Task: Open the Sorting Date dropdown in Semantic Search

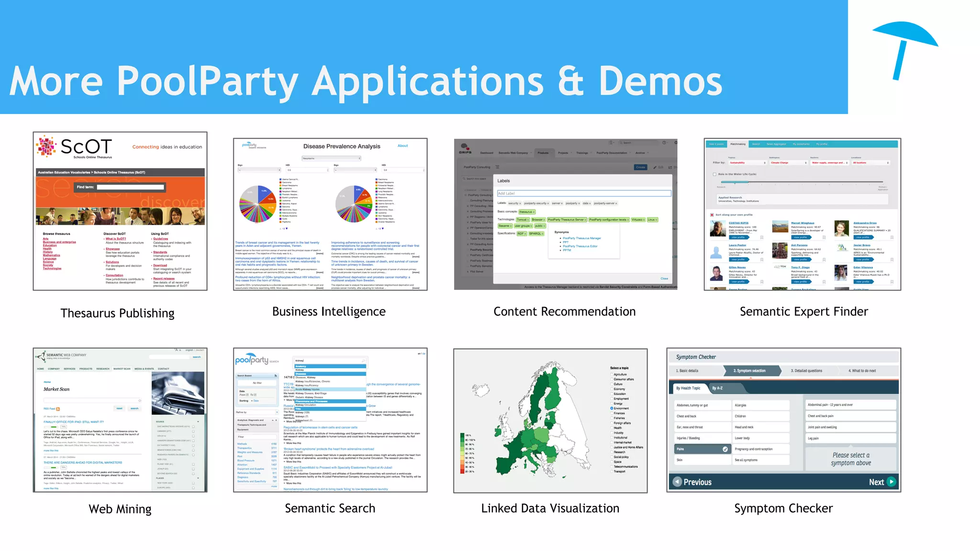Action: coord(256,401)
